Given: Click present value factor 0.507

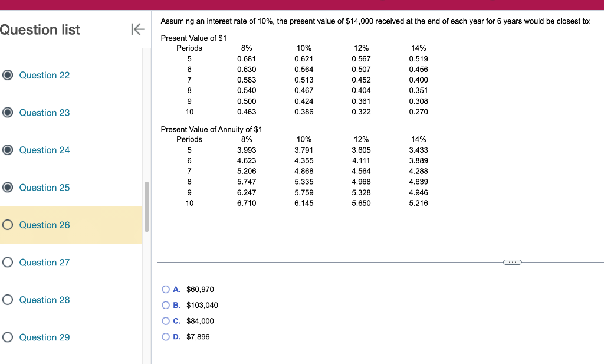Looking at the screenshot, I should coord(361,70).
